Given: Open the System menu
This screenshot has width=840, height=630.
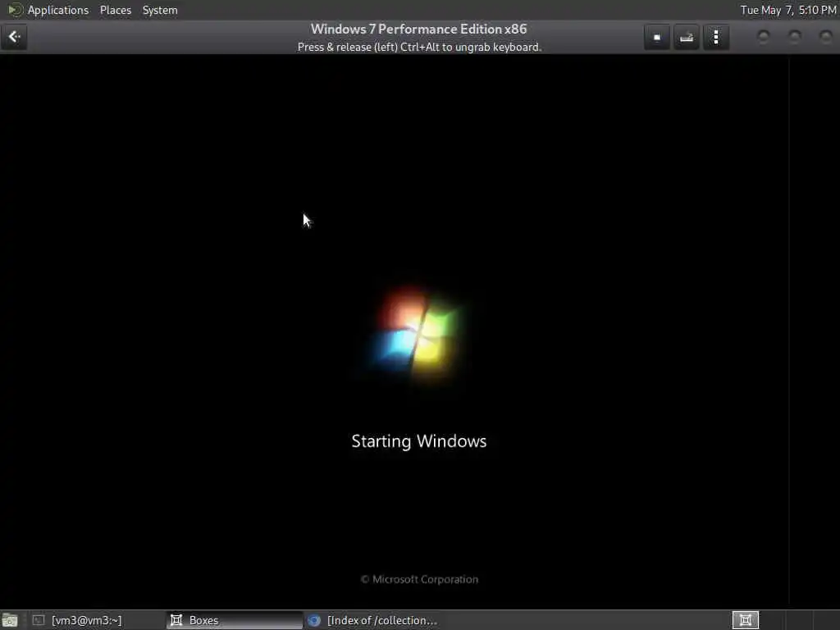Looking at the screenshot, I should tap(160, 10).
